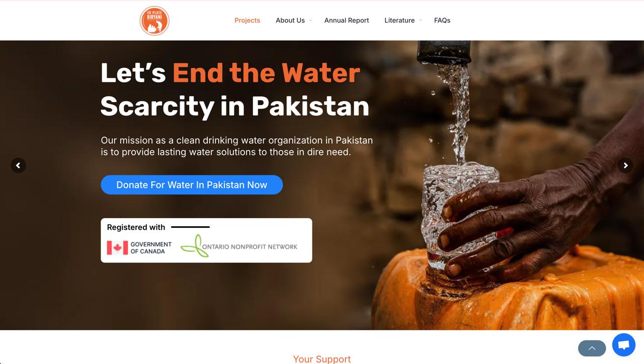The height and width of the screenshot is (364, 644).
Task: Open the chat bubble widget
Action: 624,345
